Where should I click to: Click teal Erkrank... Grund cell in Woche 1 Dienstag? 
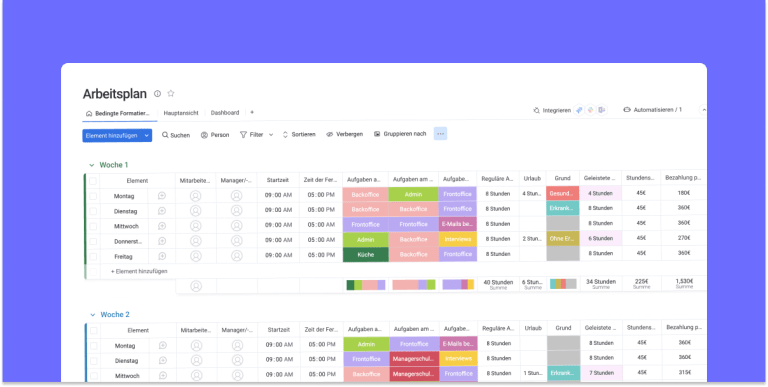pos(563,208)
